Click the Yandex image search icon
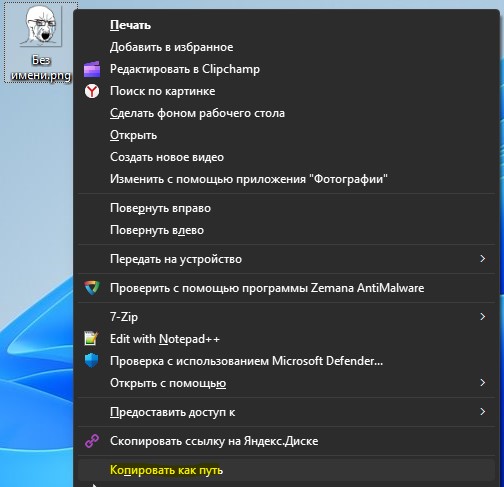 click(92, 91)
